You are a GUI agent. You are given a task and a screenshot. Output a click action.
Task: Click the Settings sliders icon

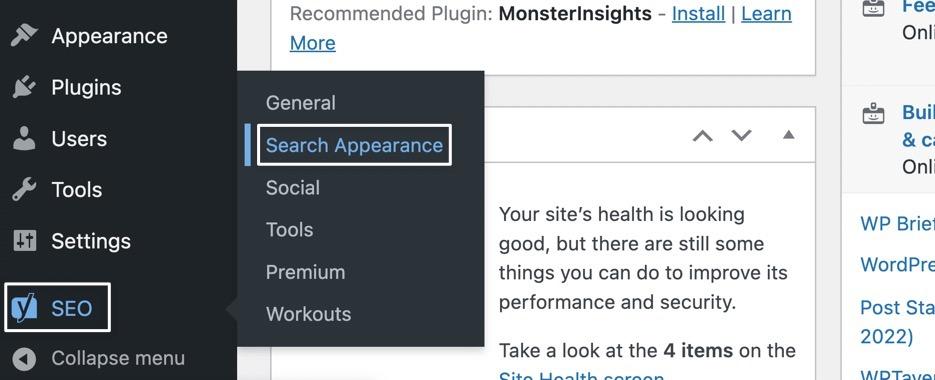[x=24, y=241]
